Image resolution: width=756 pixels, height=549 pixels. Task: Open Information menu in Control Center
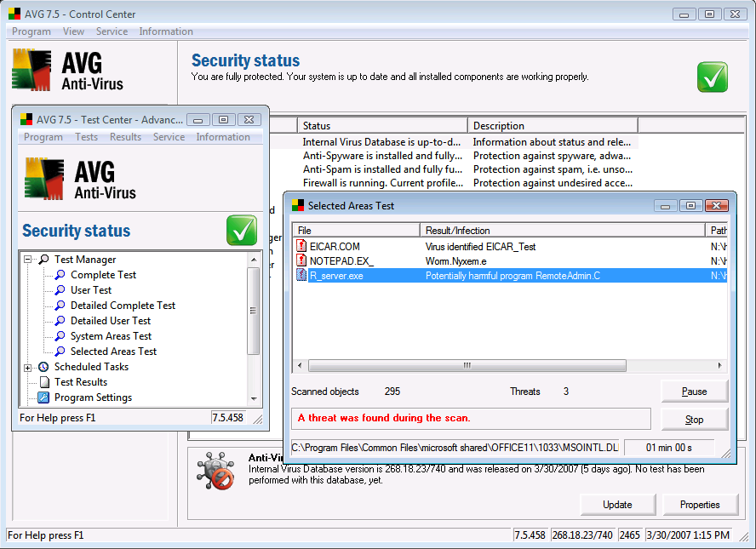166,31
